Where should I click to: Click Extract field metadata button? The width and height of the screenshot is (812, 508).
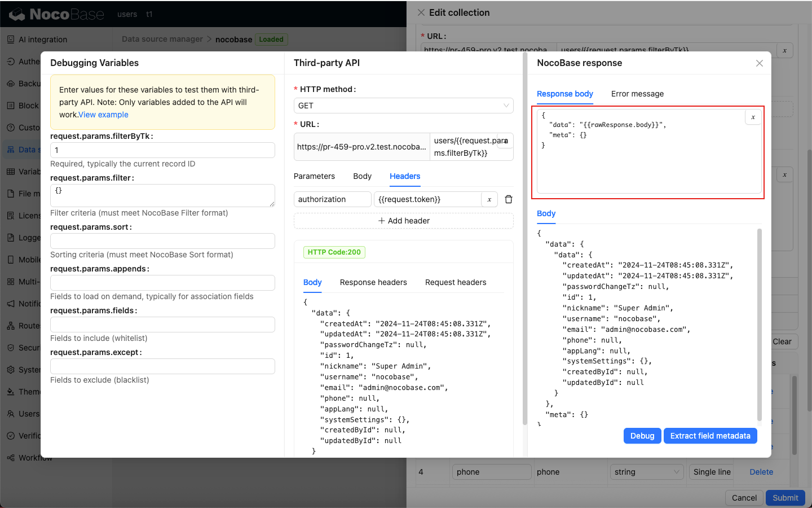point(709,436)
